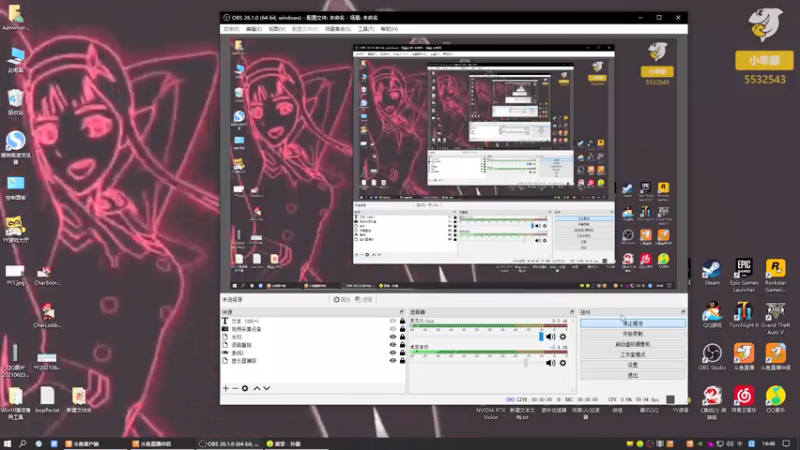Click the stop streaming button
Screen dimensions: 800x450
[633, 323]
